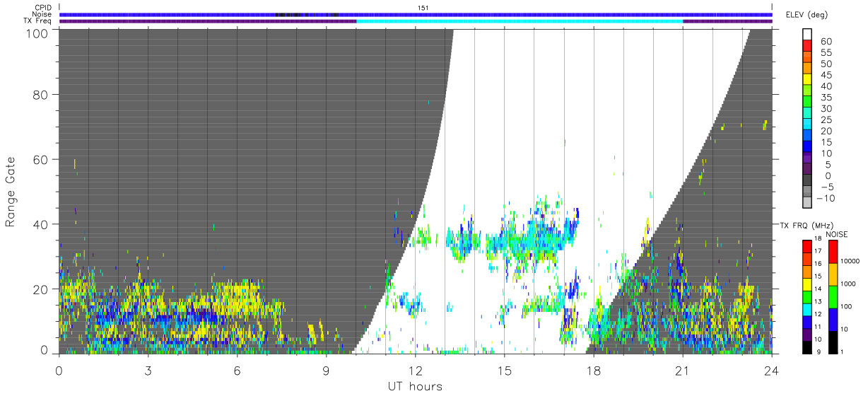
Task: Click the 60 label on Range Gate axis
Action: [x=41, y=160]
